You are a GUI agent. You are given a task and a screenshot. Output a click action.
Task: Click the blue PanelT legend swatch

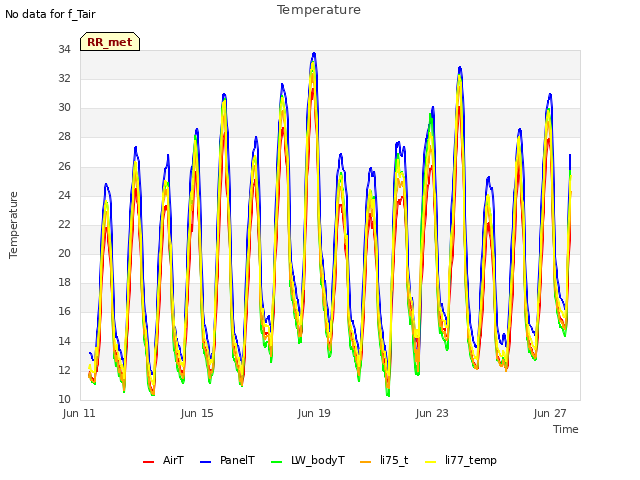(x=206, y=462)
